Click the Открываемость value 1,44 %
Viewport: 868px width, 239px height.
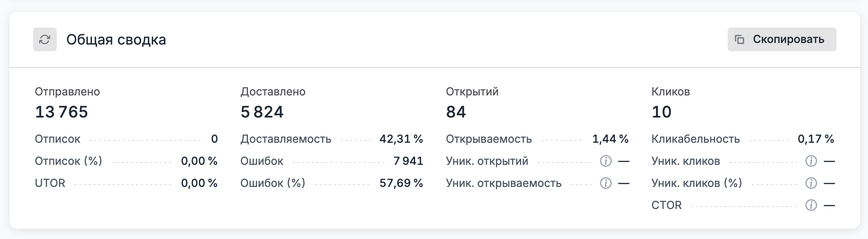coord(610,139)
